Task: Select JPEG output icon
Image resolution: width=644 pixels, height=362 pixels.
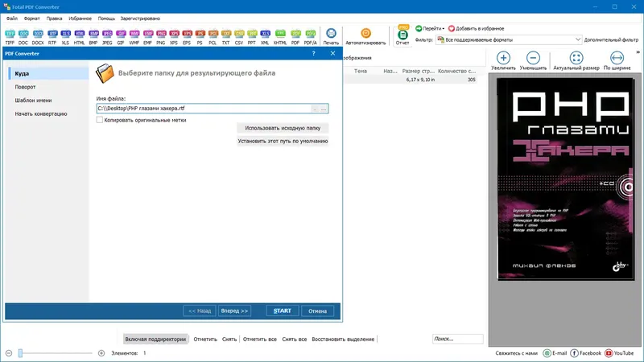Action: [x=107, y=36]
